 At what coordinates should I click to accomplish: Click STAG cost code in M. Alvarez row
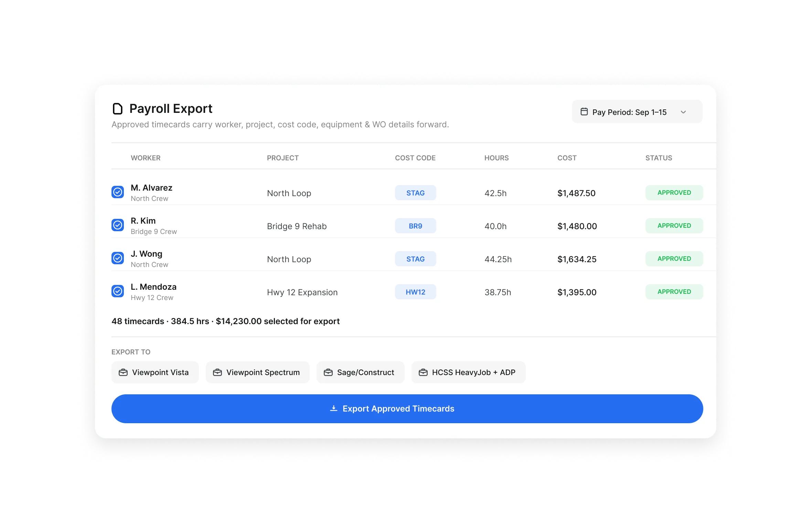pos(415,193)
